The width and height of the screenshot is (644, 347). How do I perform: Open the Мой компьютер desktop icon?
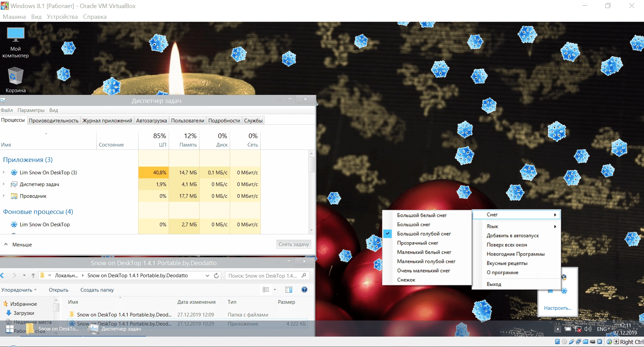[x=15, y=42]
